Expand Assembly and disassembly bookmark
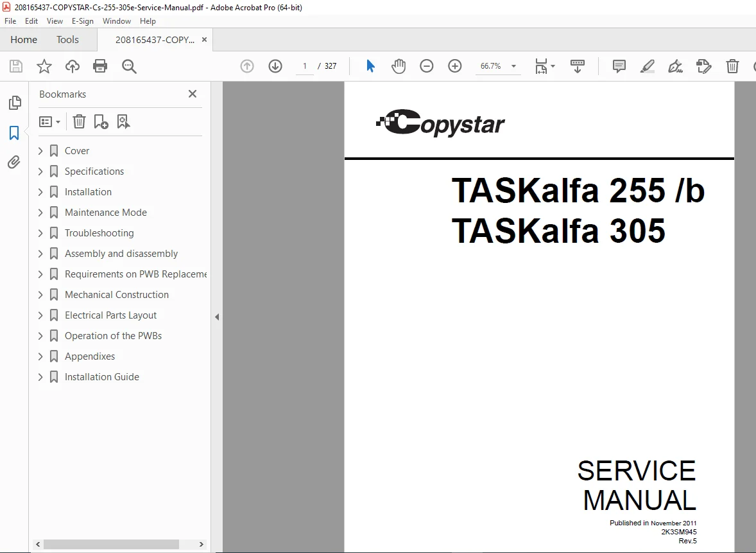 [40, 254]
